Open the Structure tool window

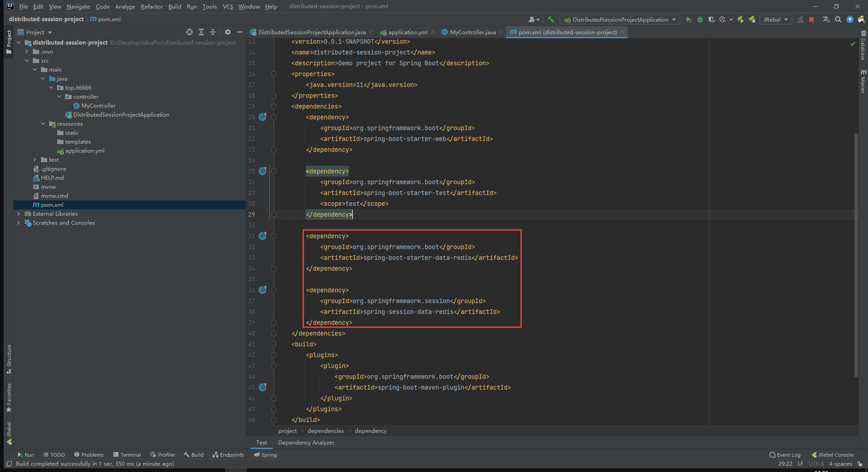(x=9, y=359)
